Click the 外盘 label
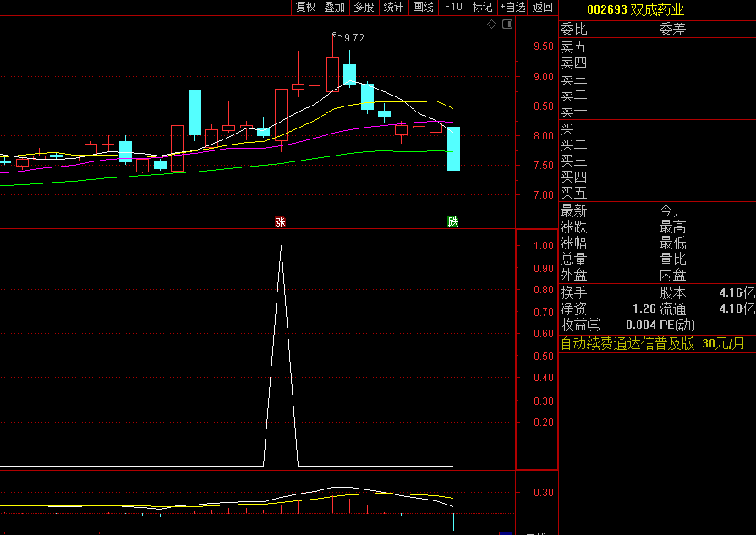The height and width of the screenshot is (535, 756). tap(573, 276)
